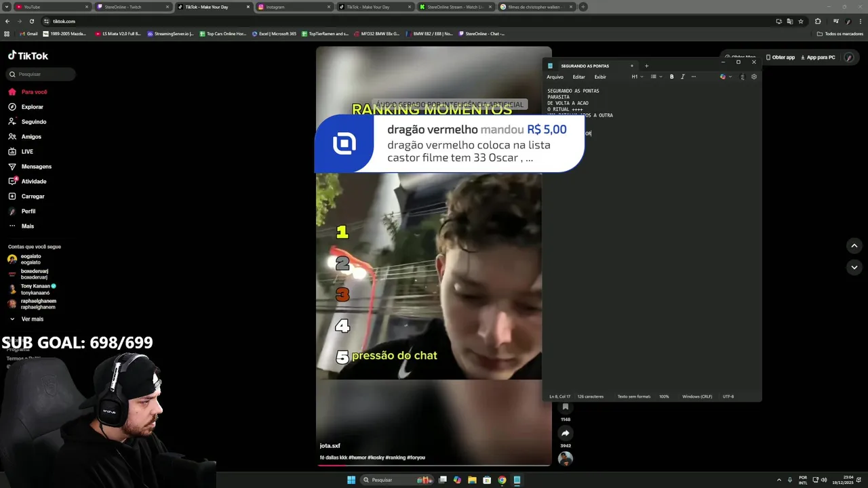Go to Seguindo in TikTok sidebar
The height and width of the screenshot is (488, 868).
click(27, 121)
